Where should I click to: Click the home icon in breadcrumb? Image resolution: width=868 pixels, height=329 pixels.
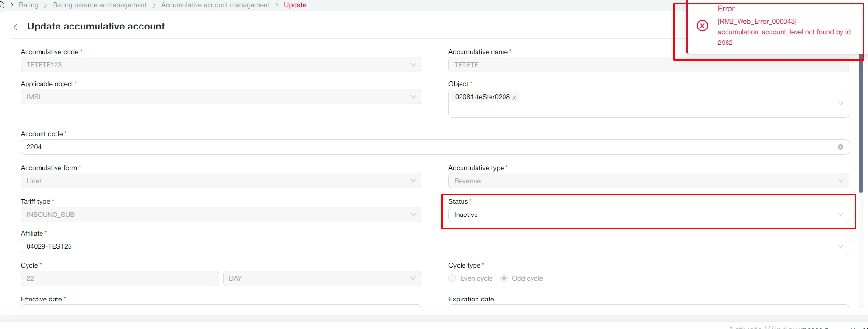(2, 5)
